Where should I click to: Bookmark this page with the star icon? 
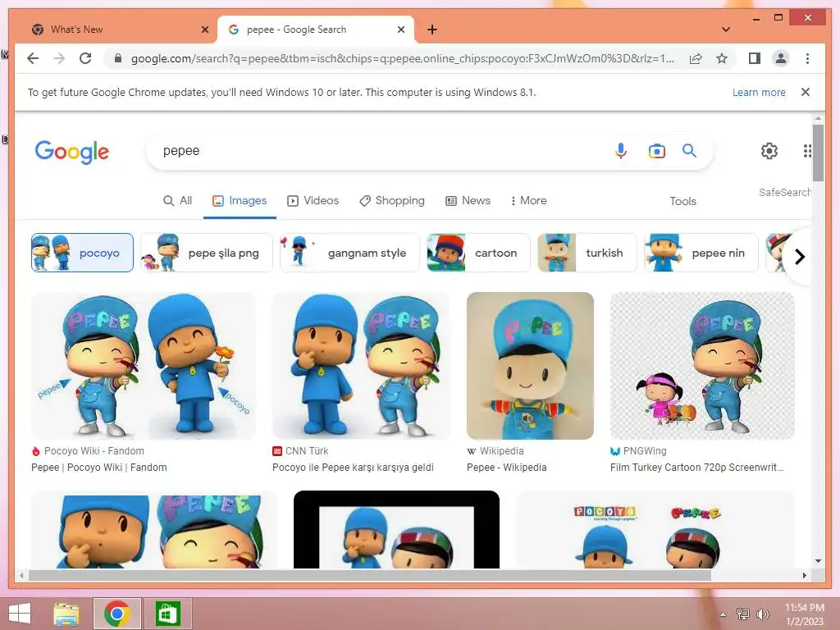tap(722, 58)
